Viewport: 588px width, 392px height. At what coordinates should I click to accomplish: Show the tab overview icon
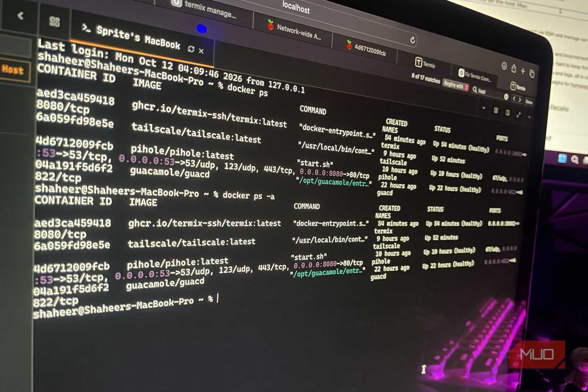coord(532,74)
